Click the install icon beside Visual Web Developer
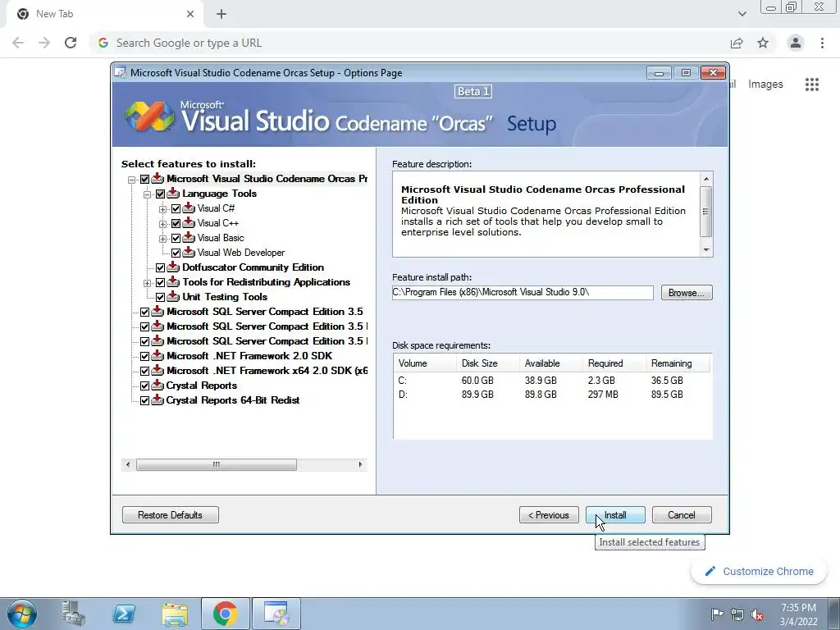The height and width of the screenshot is (630, 840). pyautogui.click(x=189, y=253)
